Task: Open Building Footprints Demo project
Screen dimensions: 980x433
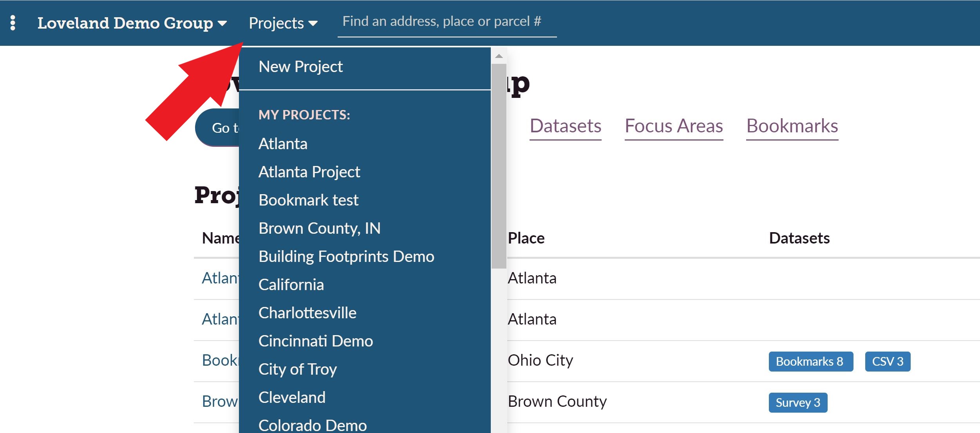Action: [346, 256]
